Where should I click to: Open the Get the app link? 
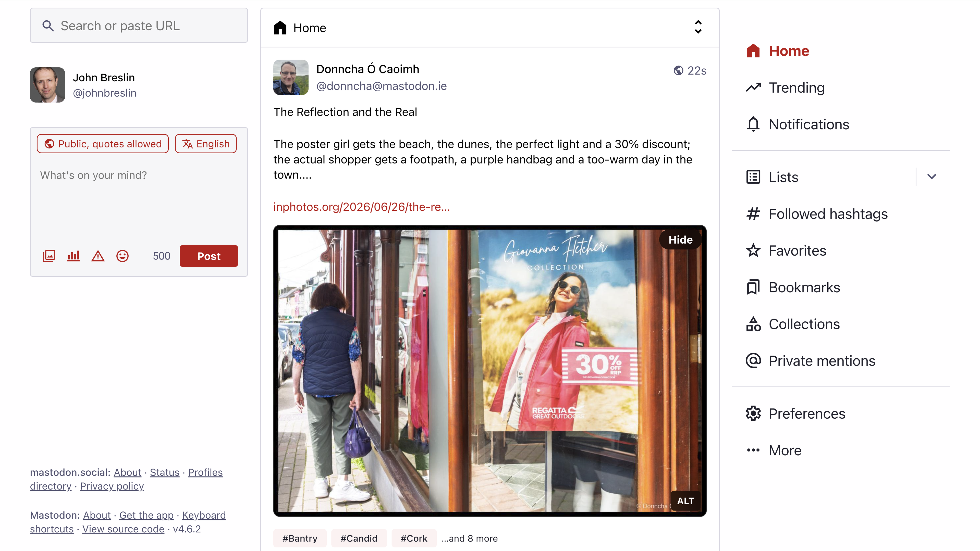click(x=146, y=515)
